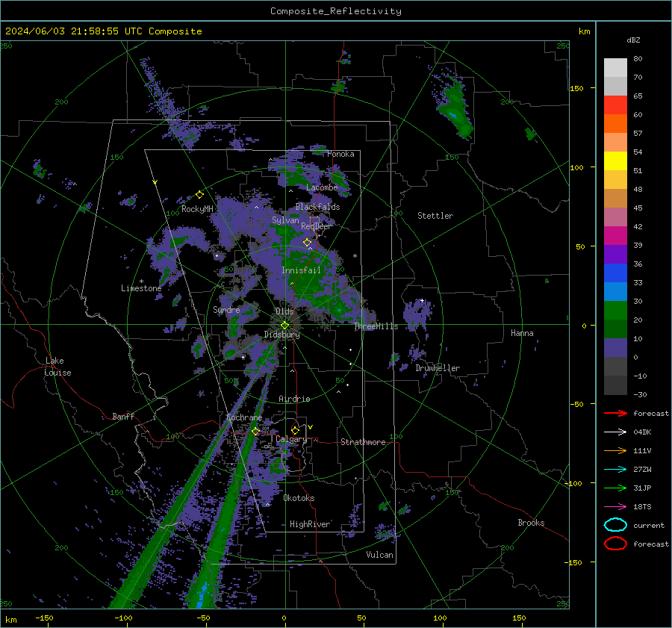This screenshot has height=628, width=672.
Task: Click yellow diamond marker beside RockyMH
Action: (x=199, y=195)
